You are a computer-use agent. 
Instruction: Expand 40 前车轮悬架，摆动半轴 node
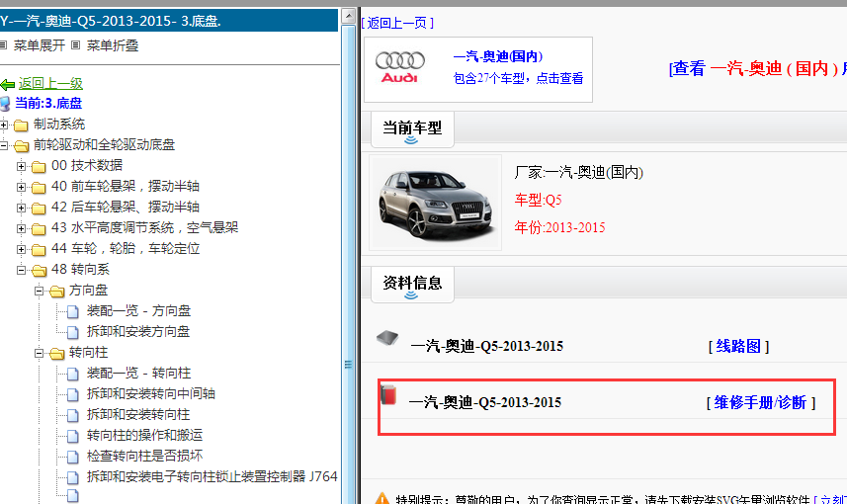21,187
